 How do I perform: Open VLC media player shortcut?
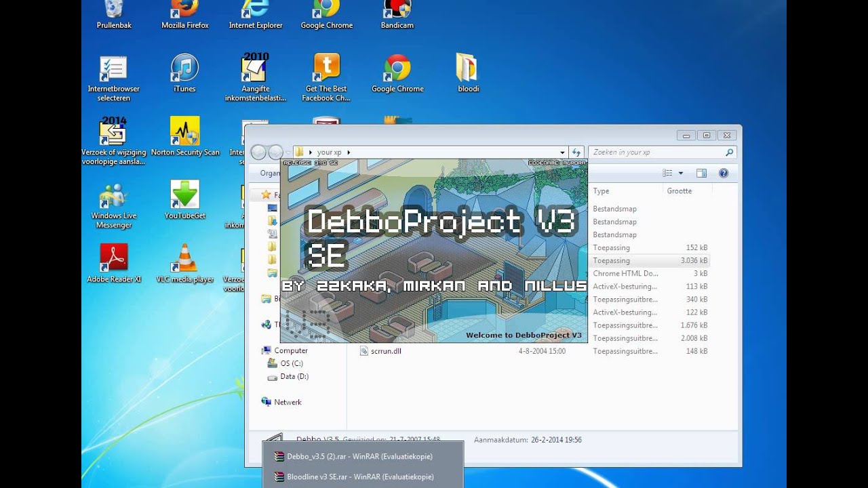point(184,264)
